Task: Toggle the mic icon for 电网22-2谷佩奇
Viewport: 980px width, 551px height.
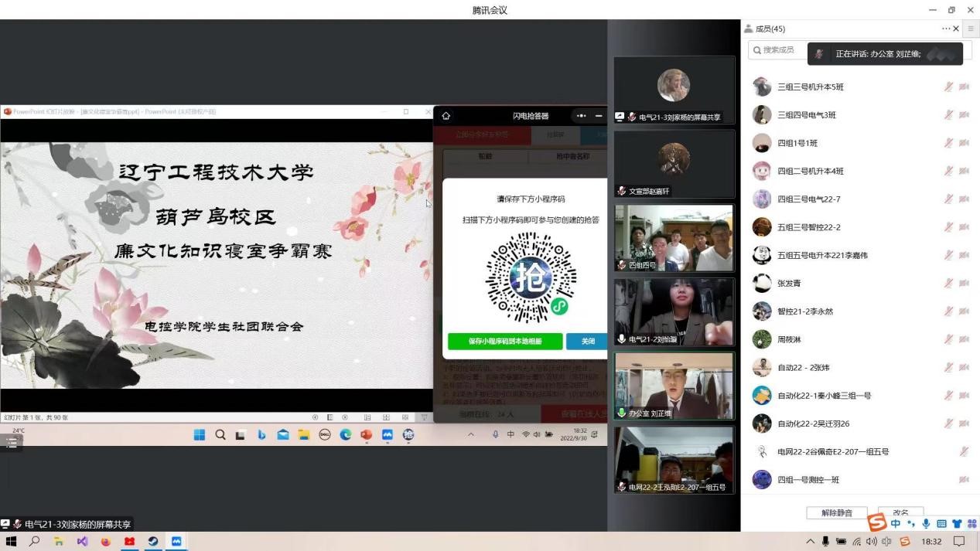Action: click(964, 452)
